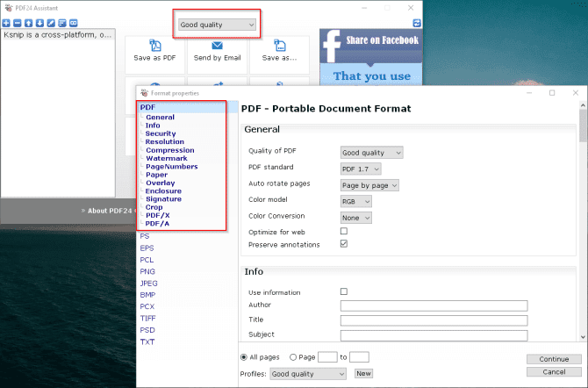Uncheck the Preserve annotations checkbox
Viewport: 588px width, 388px height.
pos(344,243)
